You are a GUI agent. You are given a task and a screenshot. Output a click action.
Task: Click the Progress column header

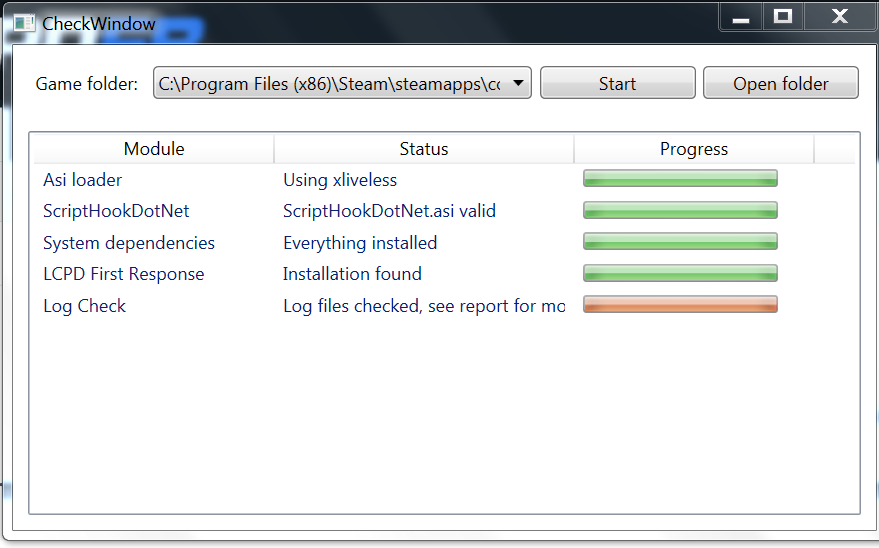pos(693,149)
